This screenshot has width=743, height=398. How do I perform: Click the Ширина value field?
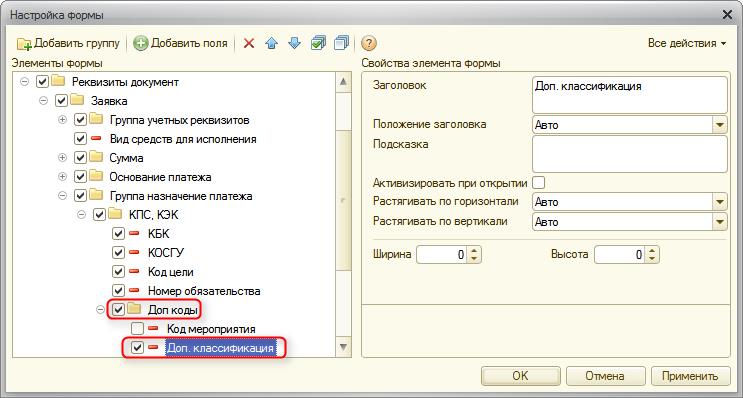click(442, 255)
